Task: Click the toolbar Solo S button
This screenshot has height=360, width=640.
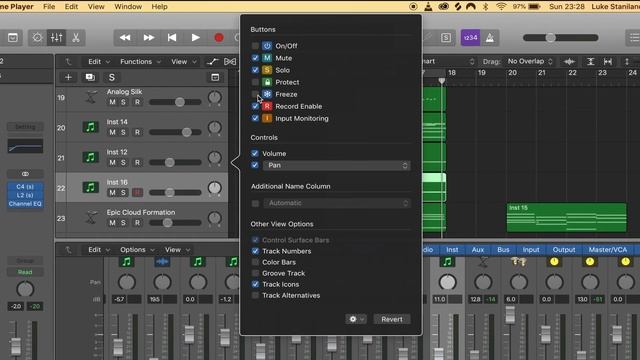Action: (x=446, y=38)
